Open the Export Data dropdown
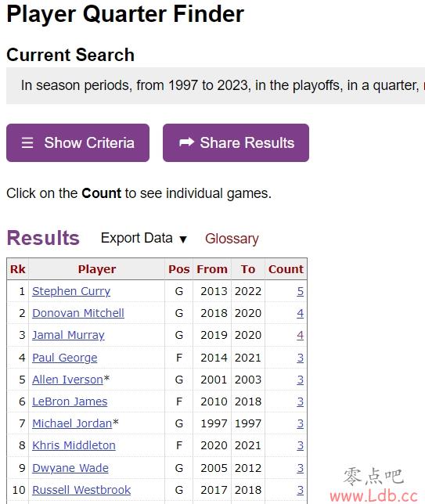Viewport: 425px width, 504px height. [143, 239]
